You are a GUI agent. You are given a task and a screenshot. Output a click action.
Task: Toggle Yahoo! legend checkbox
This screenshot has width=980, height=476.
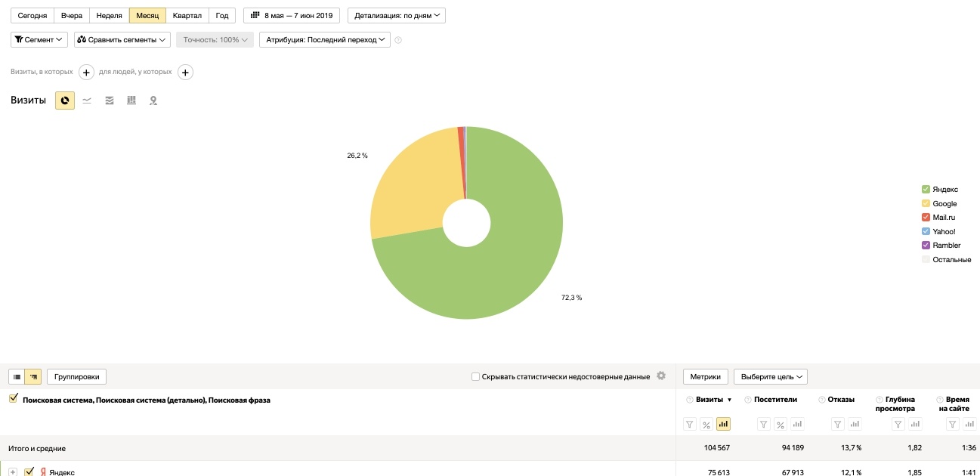[926, 231]
